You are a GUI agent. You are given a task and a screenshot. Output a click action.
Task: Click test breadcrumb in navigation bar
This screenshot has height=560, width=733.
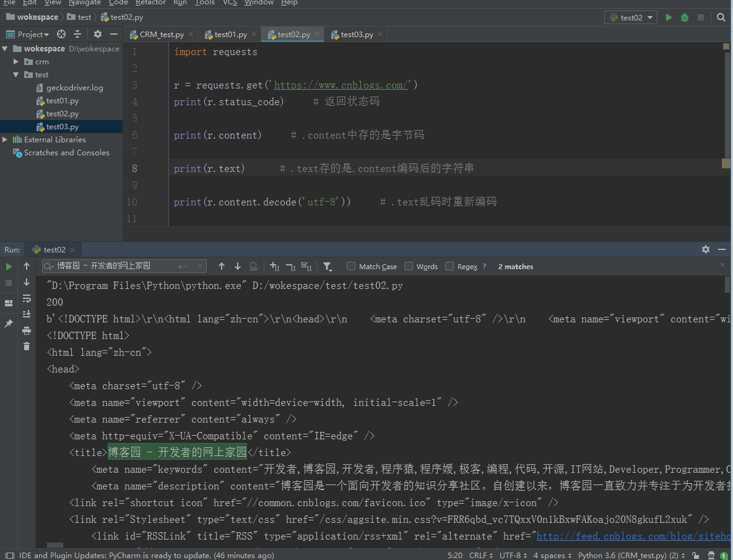click(x=79, y=17)
